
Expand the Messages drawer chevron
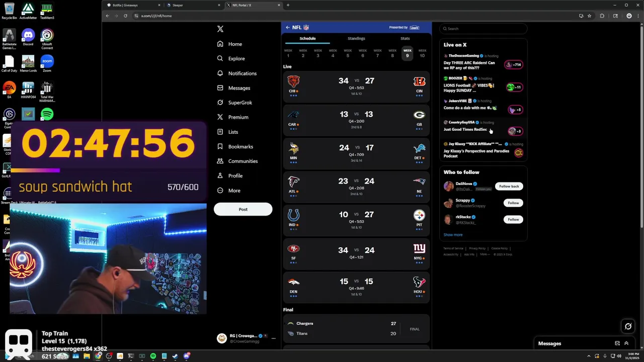(x=626, y=343)
